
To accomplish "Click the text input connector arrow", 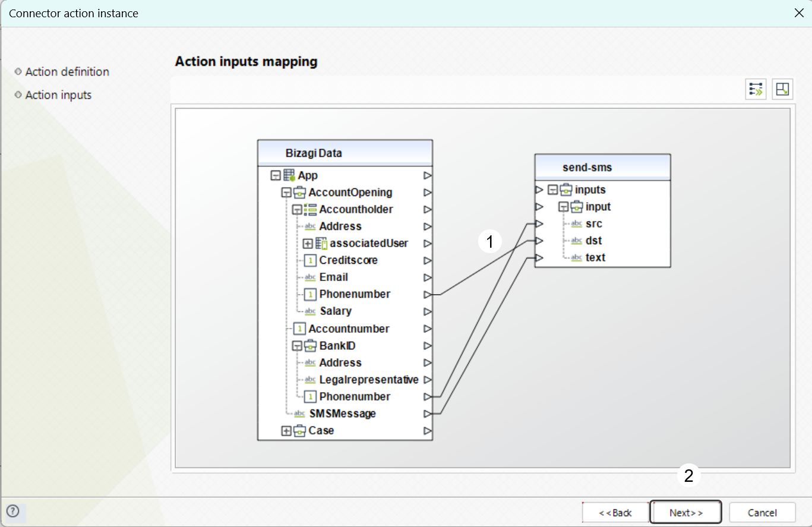I will (x=539, y=258).
